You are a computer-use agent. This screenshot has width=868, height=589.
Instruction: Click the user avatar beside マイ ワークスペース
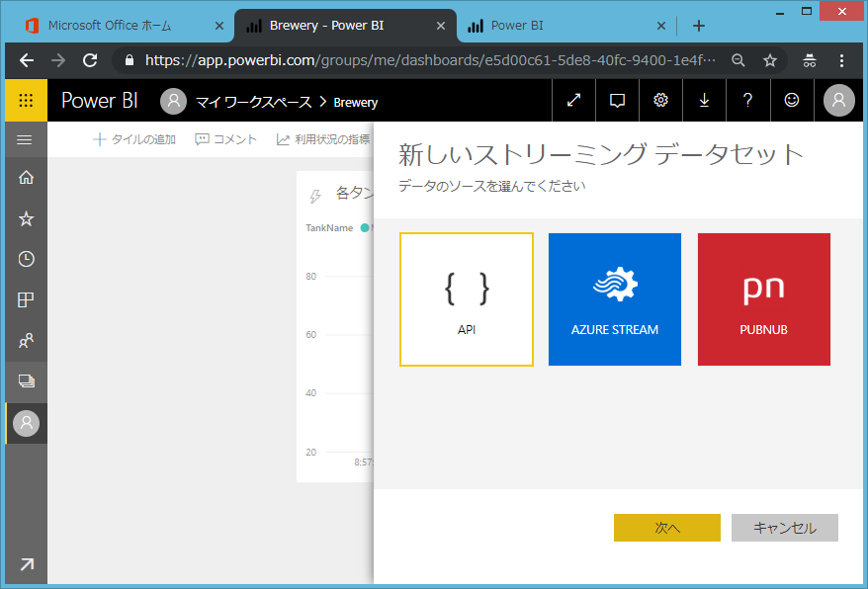[x=173, y=101]
